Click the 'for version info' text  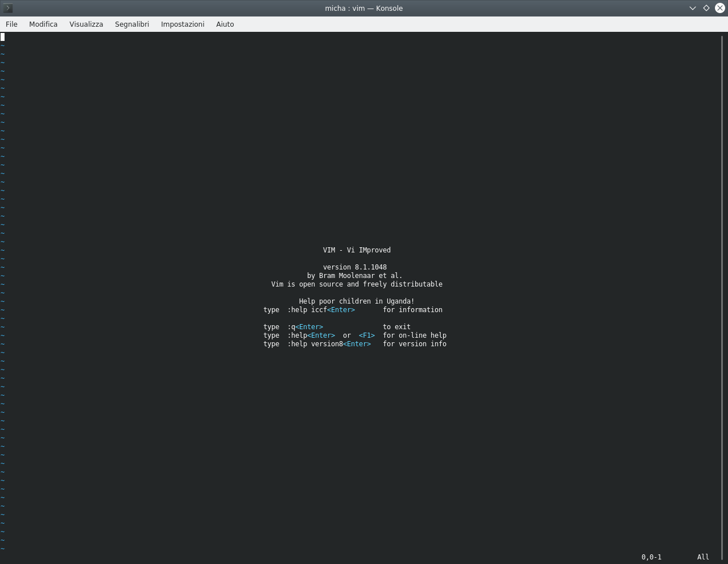click(415, 344)
